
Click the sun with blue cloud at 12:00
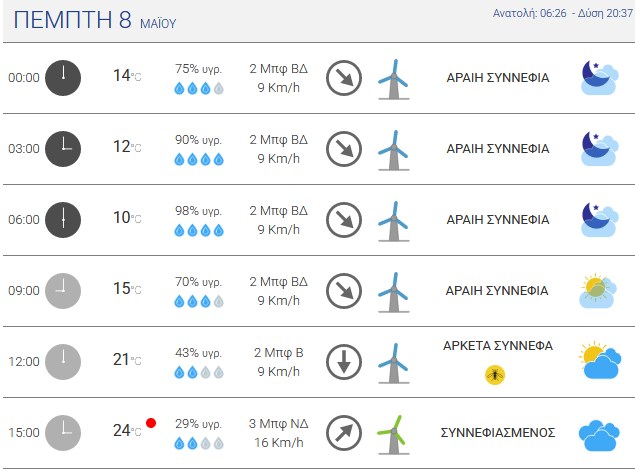pos(600,360)
